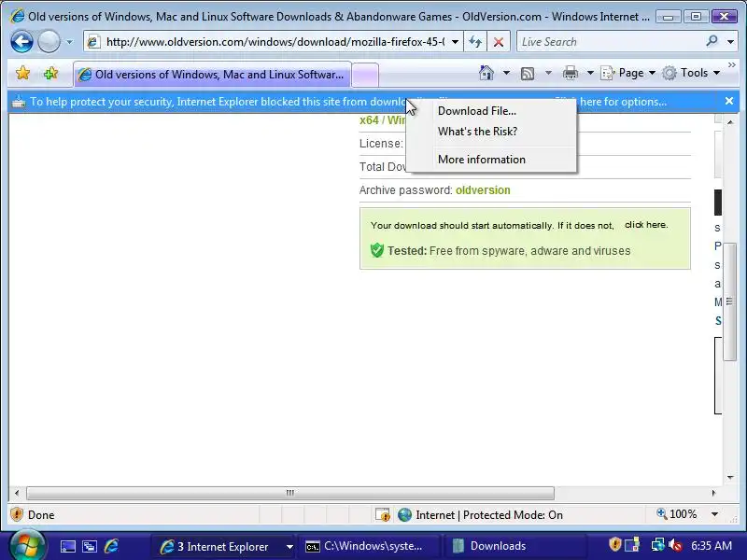Click the vertical scrollbar thumb

[730, 301]
